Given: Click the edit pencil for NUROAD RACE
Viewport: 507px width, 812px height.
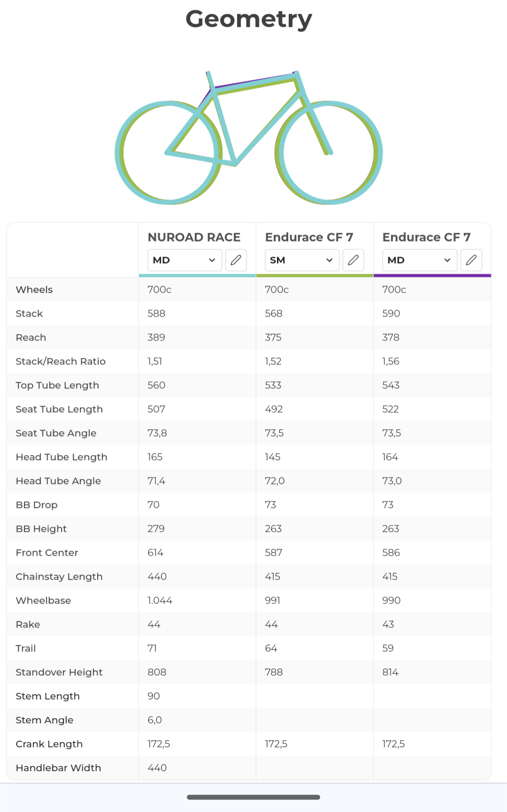Looking at the screenshot, I should click(x=236, y=260).
